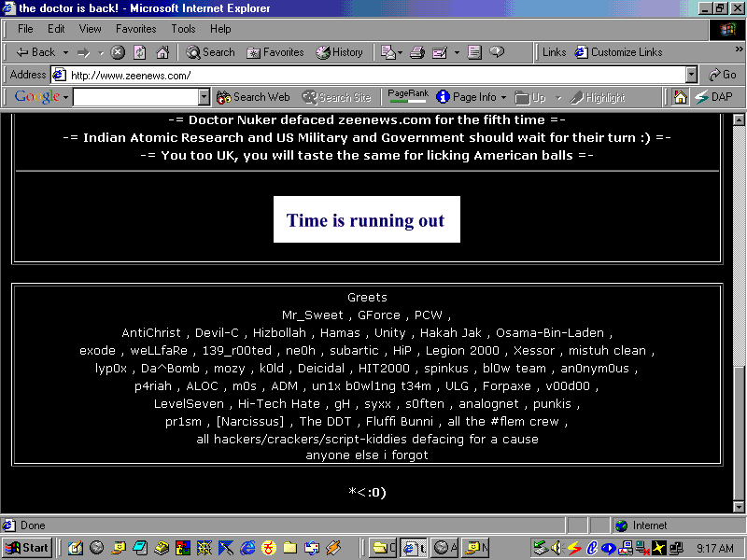Click the Search Web binoculars button
This screenshot has height=560, width=747.
tap(253, 97)
